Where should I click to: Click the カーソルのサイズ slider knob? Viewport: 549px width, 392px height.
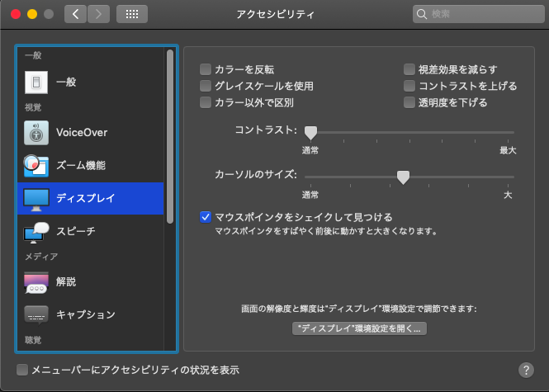pyautogui.click(x=403, y=177)
